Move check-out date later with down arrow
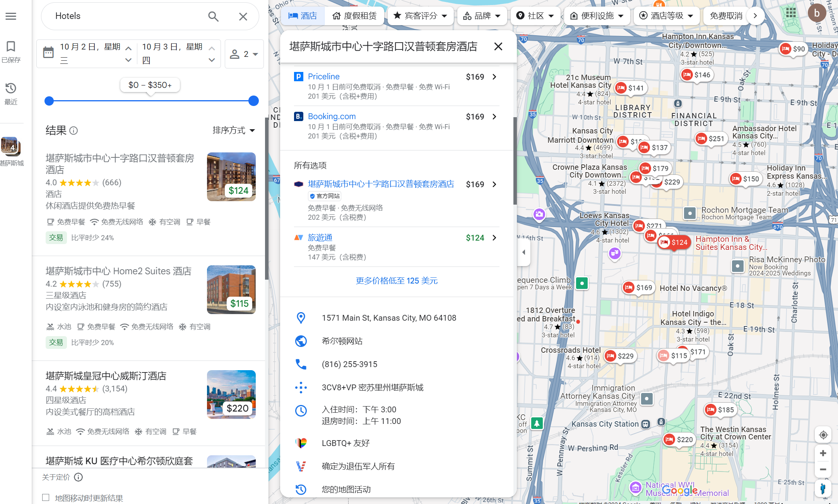The width and height of the screenshot is (838, 504). coord(212,60)
